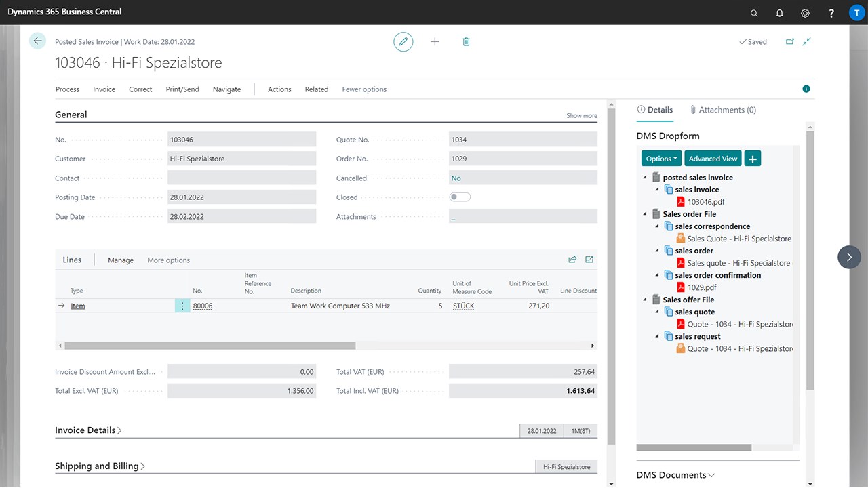Screen dimensions: 868x488
Task: Open the Invoice menu
Action: click(x=104, y=89)
